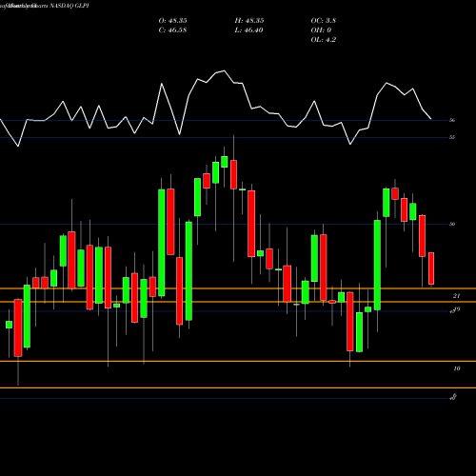The height and width of the screenshot is (476, 476).
Task: Select the OC: 3.8 reading
Action: (324, 21)
